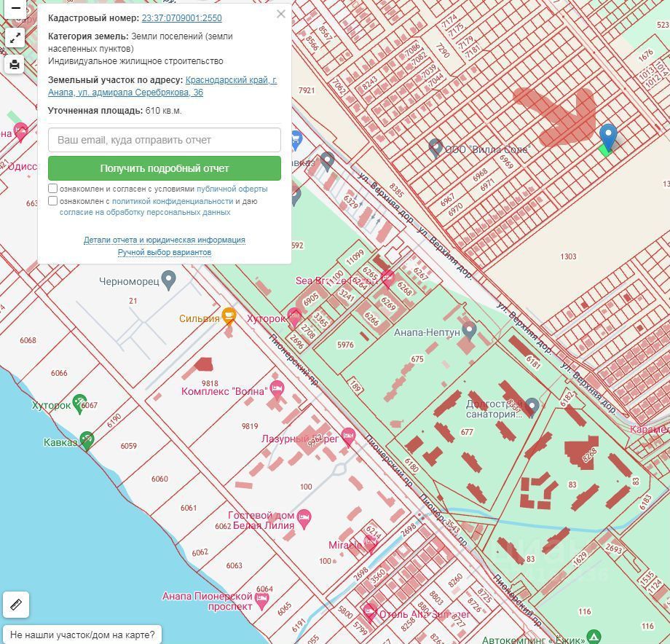
Task: Open 'Детали отчета и юридическая информация'
Action: tap(165, 240)
